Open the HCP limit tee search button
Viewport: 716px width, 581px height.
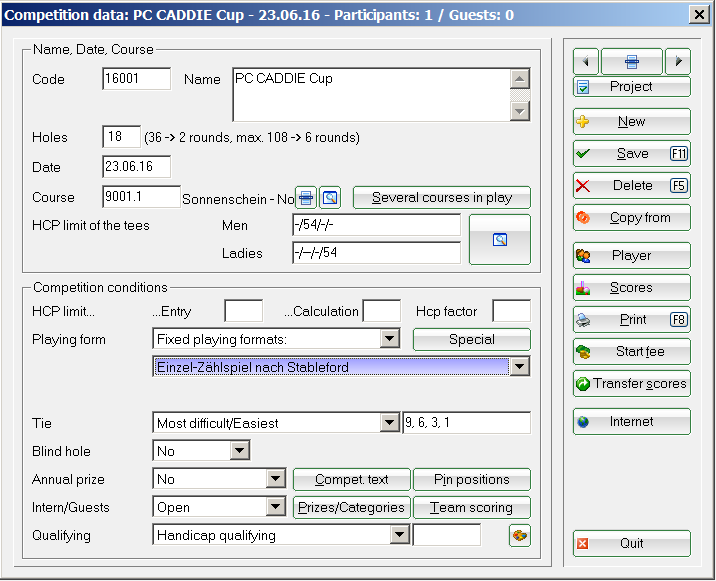point(500,239)
